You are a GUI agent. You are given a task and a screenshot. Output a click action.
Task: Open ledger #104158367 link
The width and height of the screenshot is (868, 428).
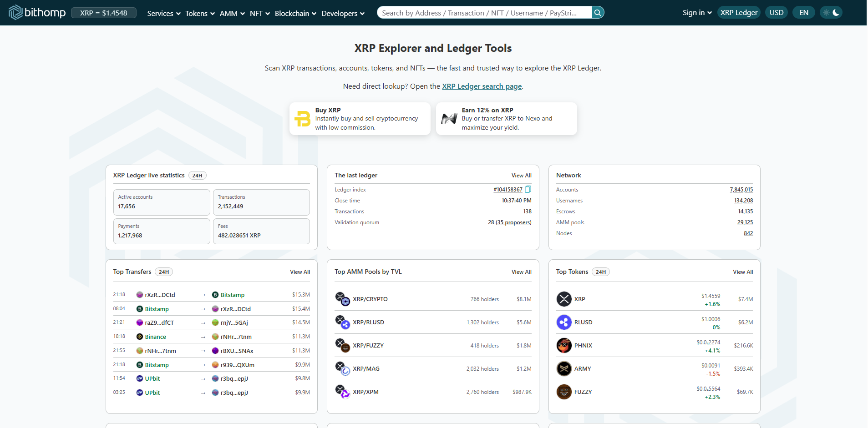(508, 190)
